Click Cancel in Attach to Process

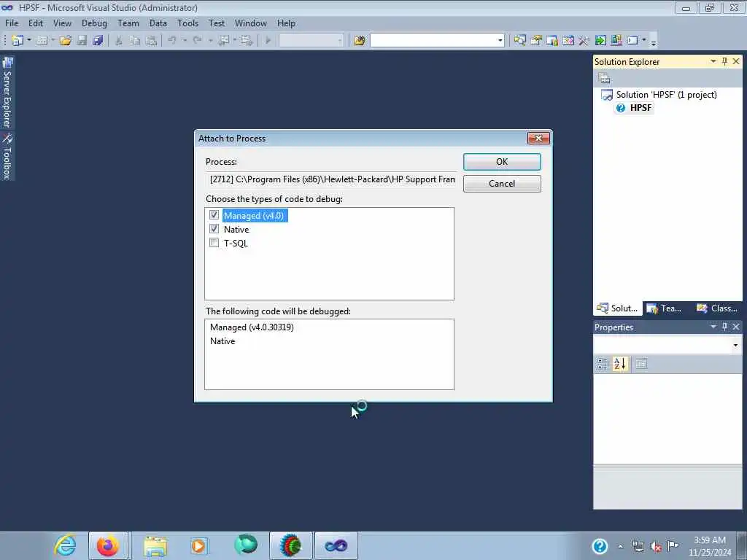coord(502,184)
